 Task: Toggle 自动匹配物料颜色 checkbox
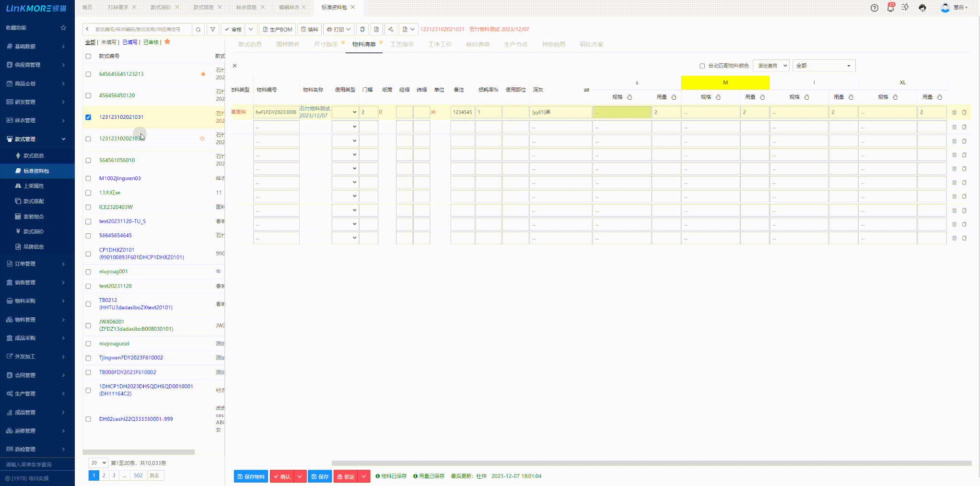click(x=702, y=66)
